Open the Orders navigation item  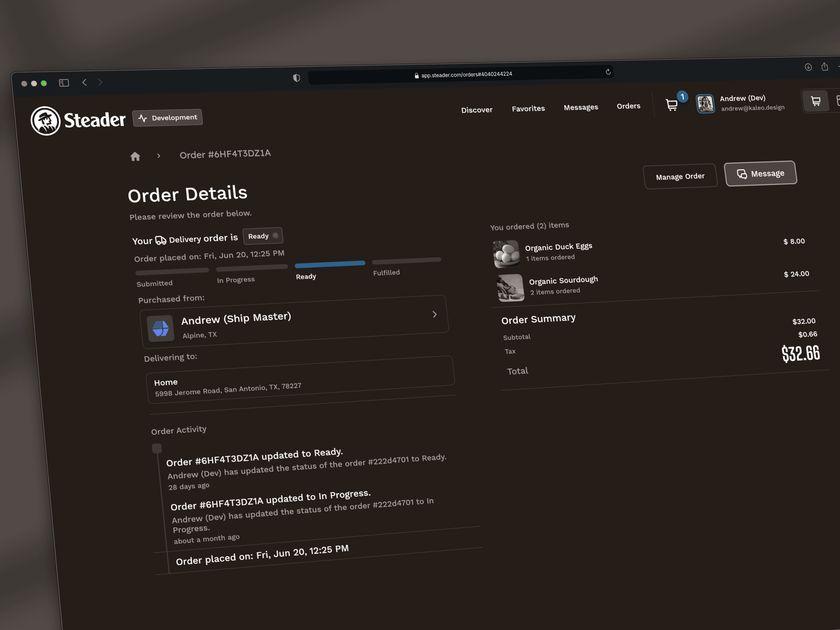click(628, 106)
